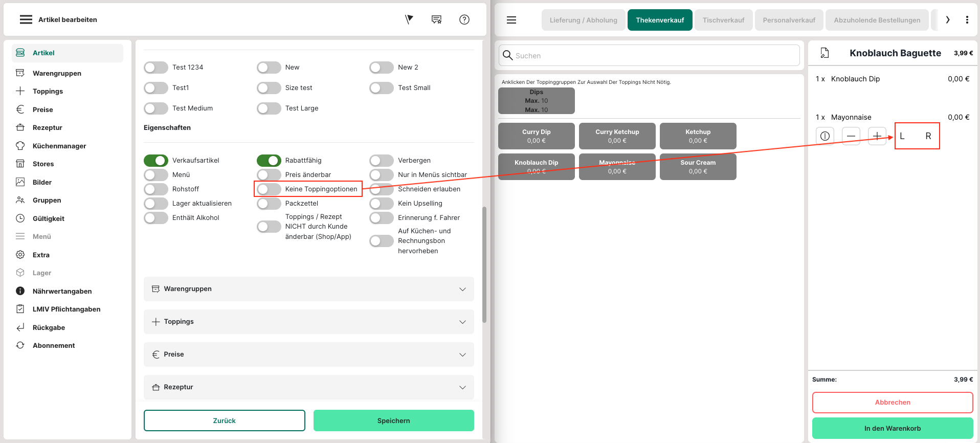Screen dimensions: 980x443
Task: Turn off the Verkaufsartikel switch
Action: (156, 161)
